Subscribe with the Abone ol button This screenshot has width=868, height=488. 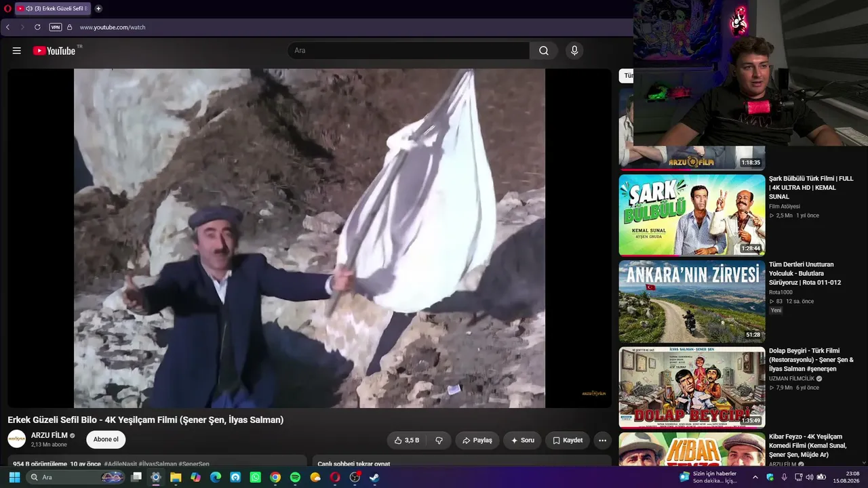(x=106, y=439)
